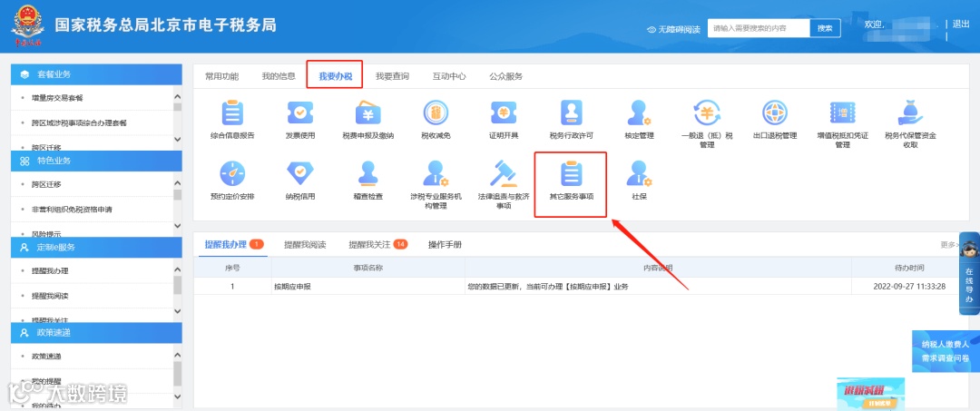Select 我要办税 tab
980x411 pixels.
[336, 77]
